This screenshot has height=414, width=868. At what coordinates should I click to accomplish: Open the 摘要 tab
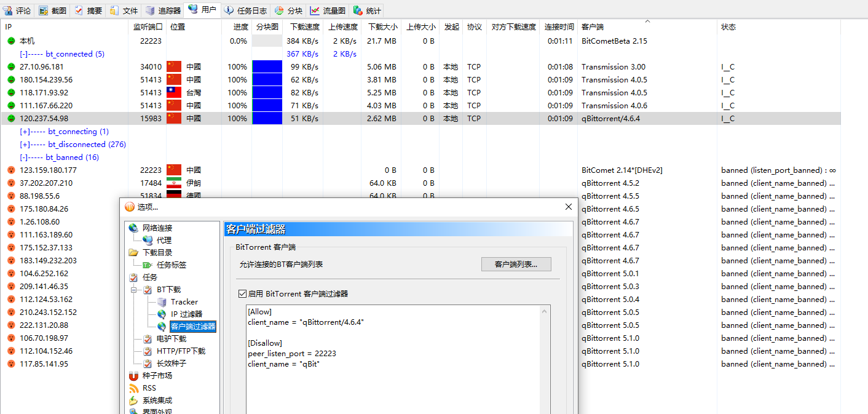[88, 10]
